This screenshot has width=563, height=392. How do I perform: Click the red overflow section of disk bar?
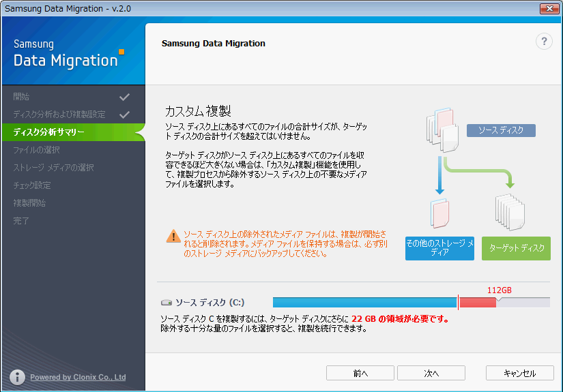pos(477,302)
